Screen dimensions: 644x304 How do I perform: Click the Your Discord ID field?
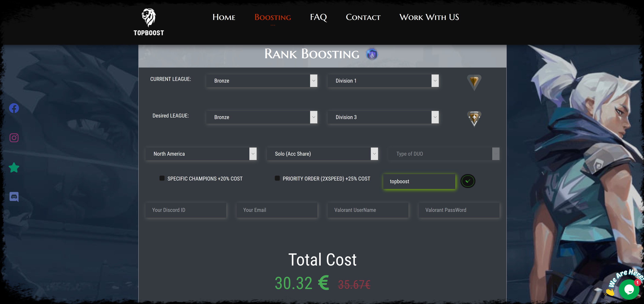[186, 210]
